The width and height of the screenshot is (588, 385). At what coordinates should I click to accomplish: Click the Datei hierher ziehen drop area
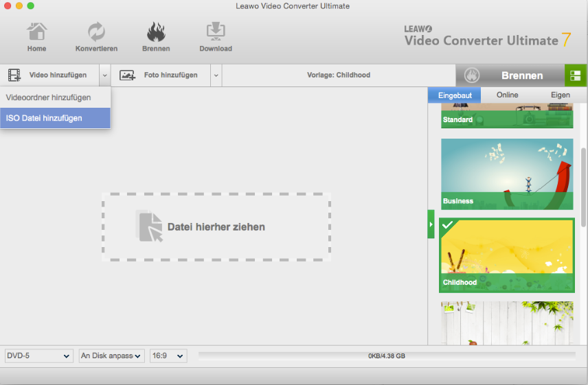coord(216,227)
